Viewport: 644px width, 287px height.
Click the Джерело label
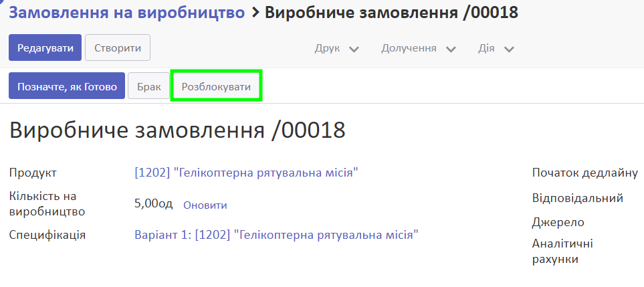point(558,223)
